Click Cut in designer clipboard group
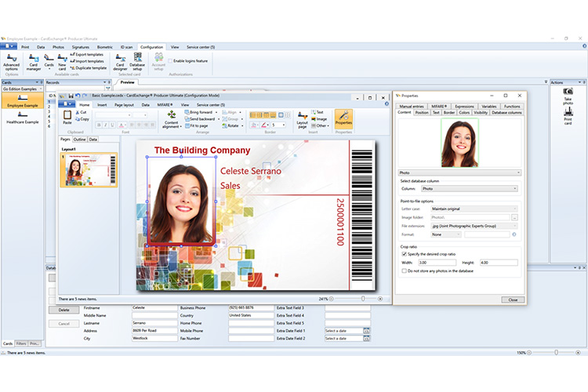Screen dimensions: 588x392 81,112
